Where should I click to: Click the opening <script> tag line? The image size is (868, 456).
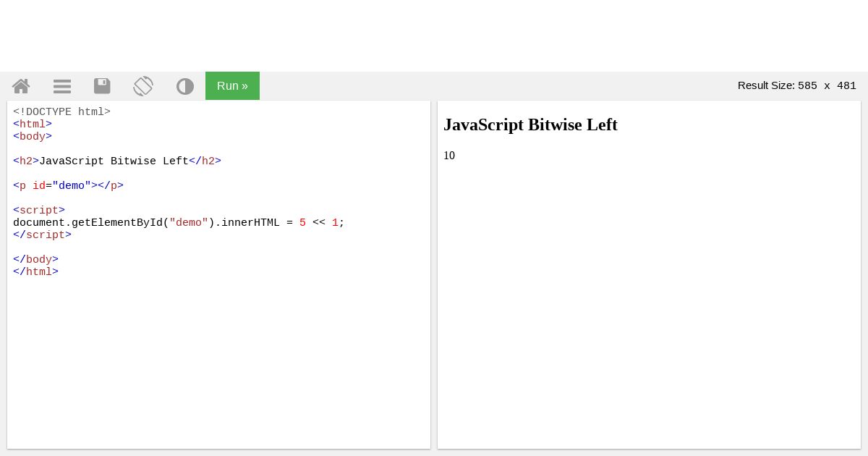tap(39, 211)
